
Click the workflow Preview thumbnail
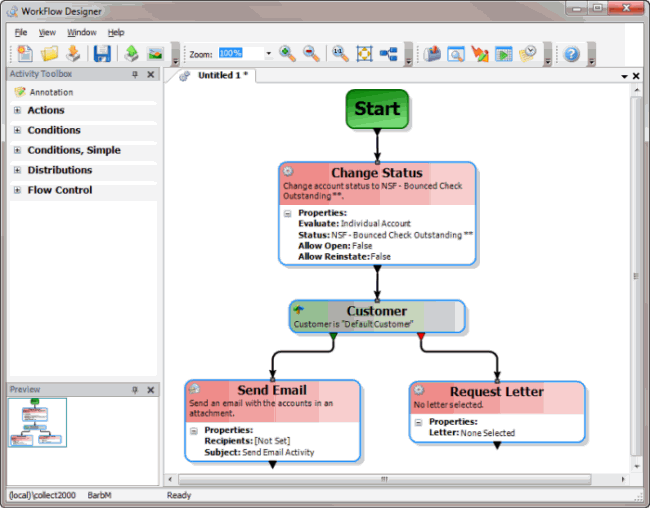[x=37, y=422]
